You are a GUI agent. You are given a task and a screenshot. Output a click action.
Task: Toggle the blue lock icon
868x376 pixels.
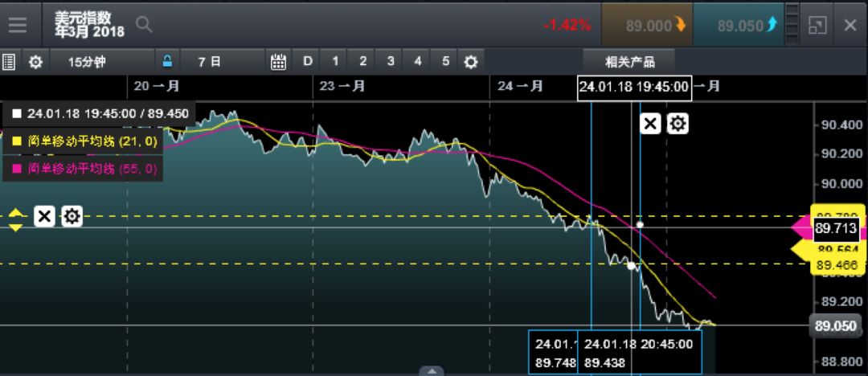(x=167, y=61)
